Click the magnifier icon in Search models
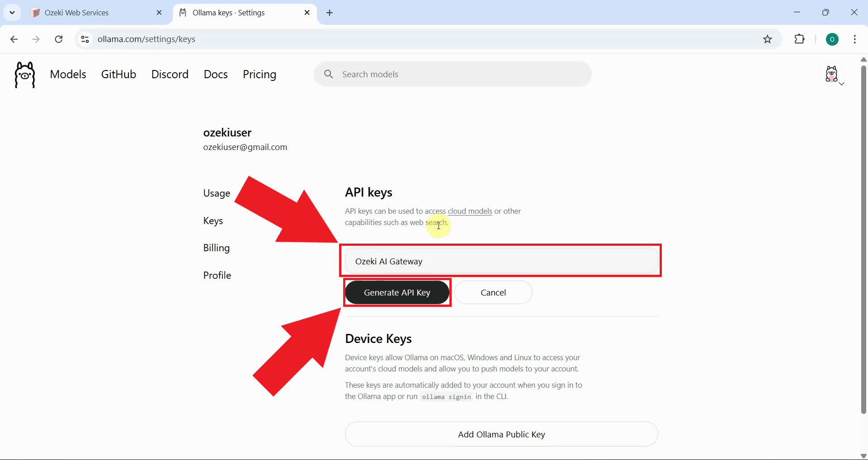The height and width of the screenshot is (460, 868). tap(328, 74)
